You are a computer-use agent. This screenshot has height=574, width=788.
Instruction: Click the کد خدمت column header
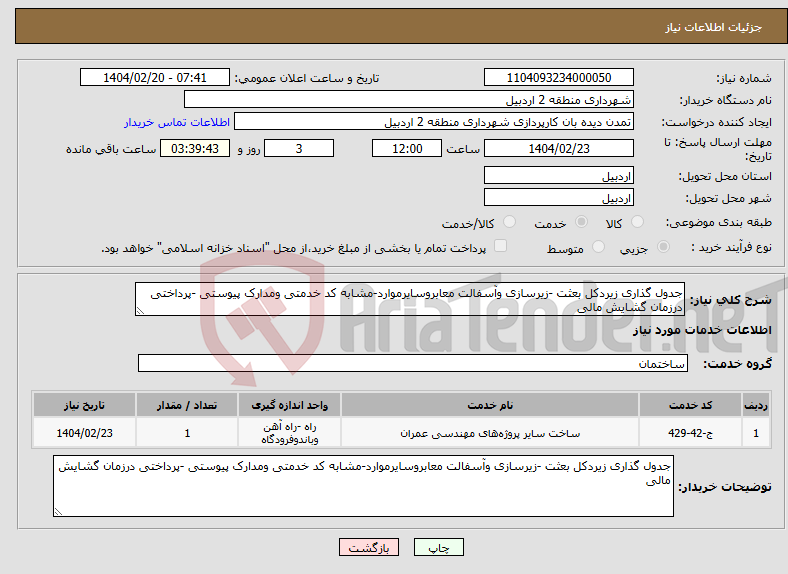pos(691,405)
